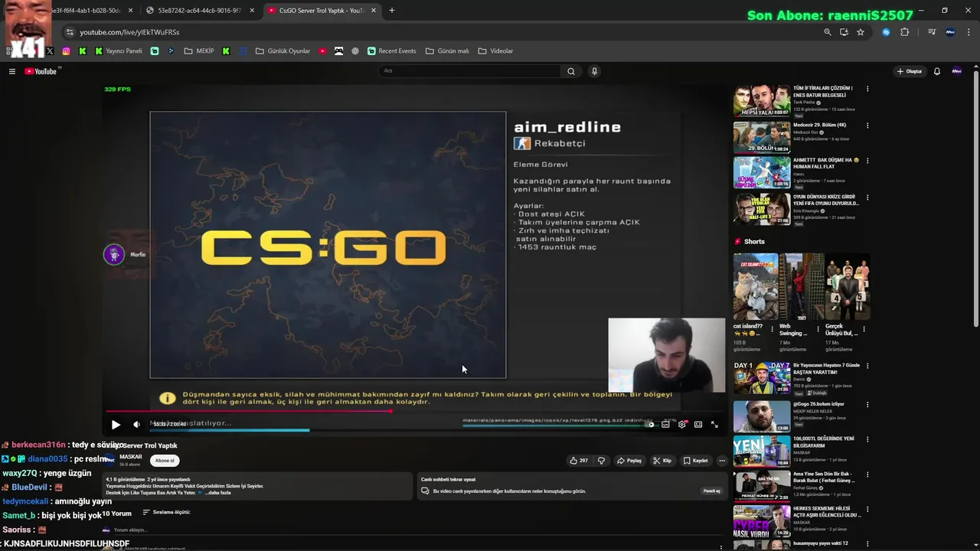Image resolution: width=980 pixels, height=551 pixels.
Task: Open the MASKAR channel name link
Action: click(131, 457)
